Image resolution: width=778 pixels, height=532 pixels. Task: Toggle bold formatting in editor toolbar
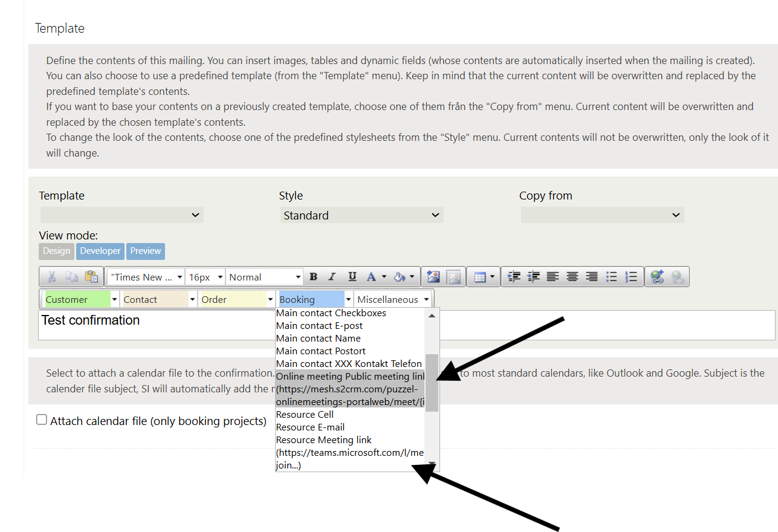click(x=313, y=277)
